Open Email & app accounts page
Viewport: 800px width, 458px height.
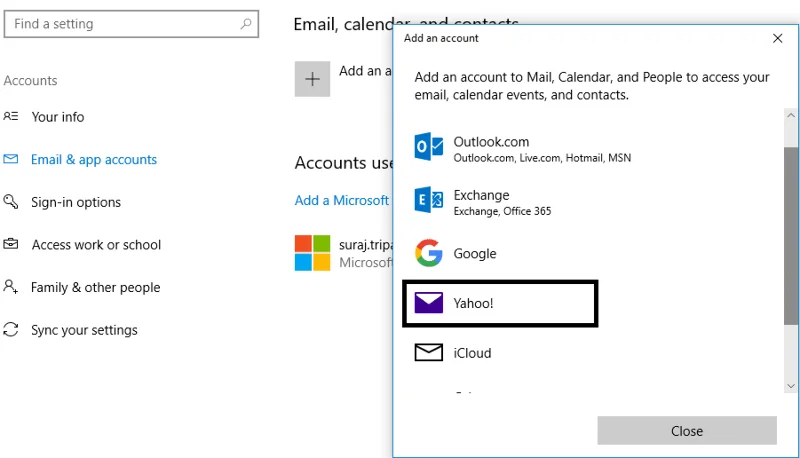(x=94, y=160)
